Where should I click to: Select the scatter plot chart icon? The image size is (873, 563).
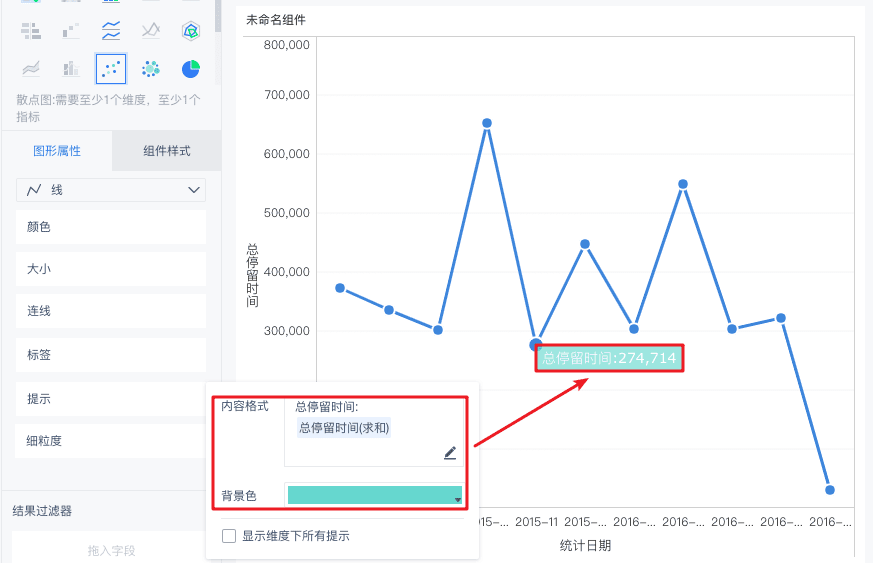pos(111,69)
